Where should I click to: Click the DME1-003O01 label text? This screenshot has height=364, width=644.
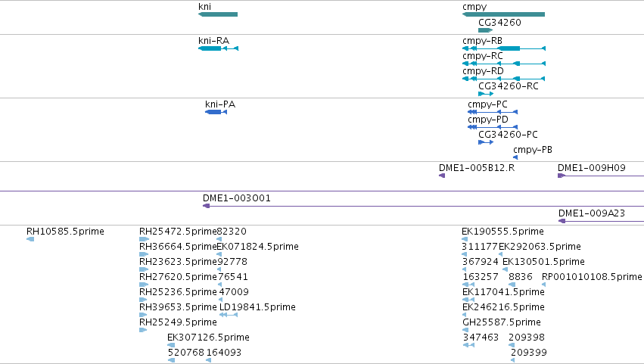pyautogui.click(x=237, y=198)
